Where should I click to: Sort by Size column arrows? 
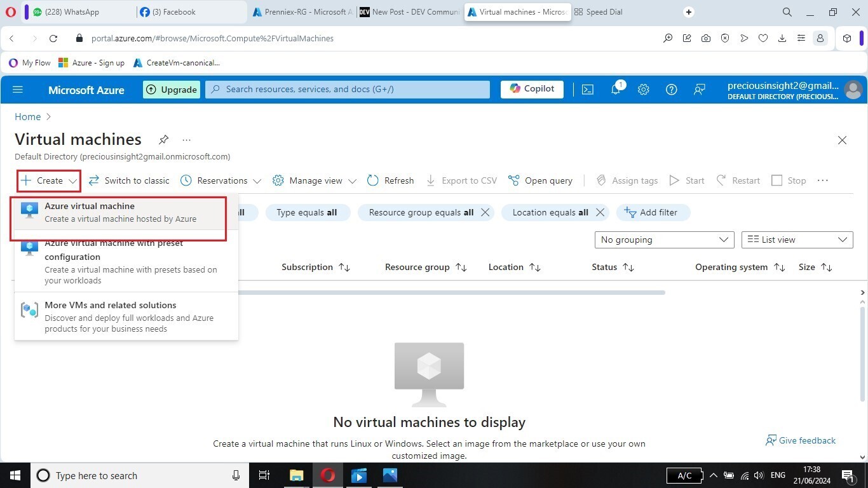point(827,268)
